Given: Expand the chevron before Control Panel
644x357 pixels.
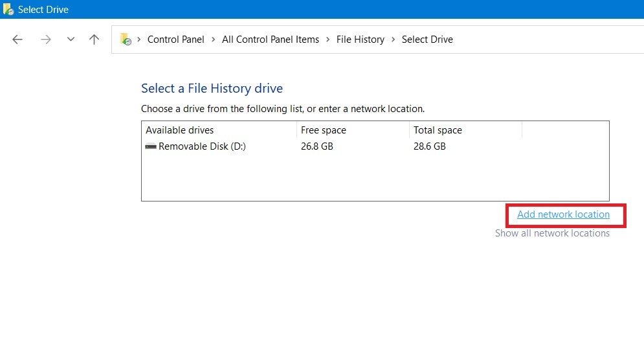Looking at the screenshot, I should [x=139, y=40].
